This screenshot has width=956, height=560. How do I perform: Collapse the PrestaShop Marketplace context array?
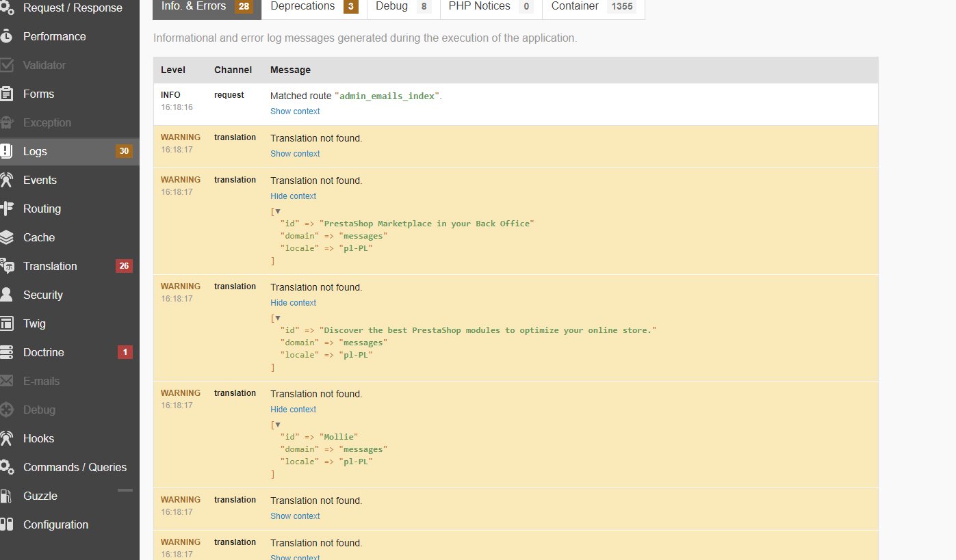pos(278,211)
